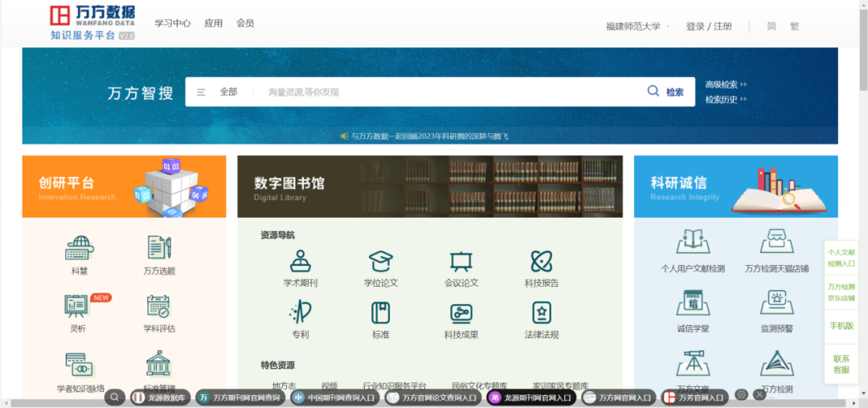This screenshot has width=868, height=408.
Task: Focus the 海量资源,等你发现 search field
Action: click(x=448, y=92)
